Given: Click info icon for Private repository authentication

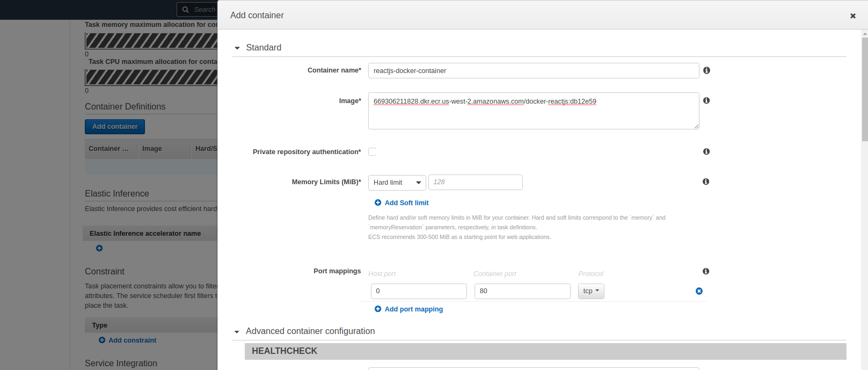Looking at the screenshot, I should [x=706, y=151].
